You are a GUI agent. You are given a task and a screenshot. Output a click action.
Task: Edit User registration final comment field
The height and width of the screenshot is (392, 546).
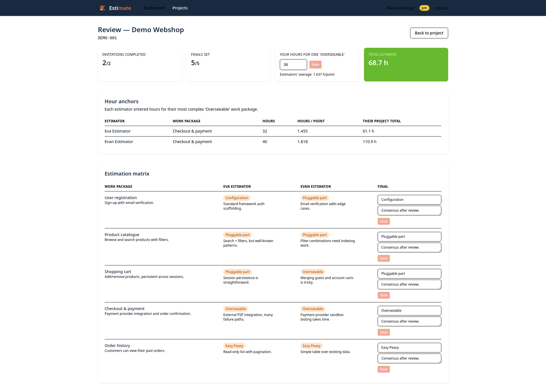[x=409, y=211]
